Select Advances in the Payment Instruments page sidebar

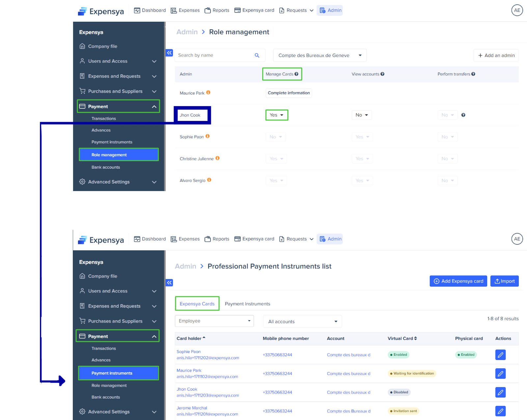[x=101, y=360]
